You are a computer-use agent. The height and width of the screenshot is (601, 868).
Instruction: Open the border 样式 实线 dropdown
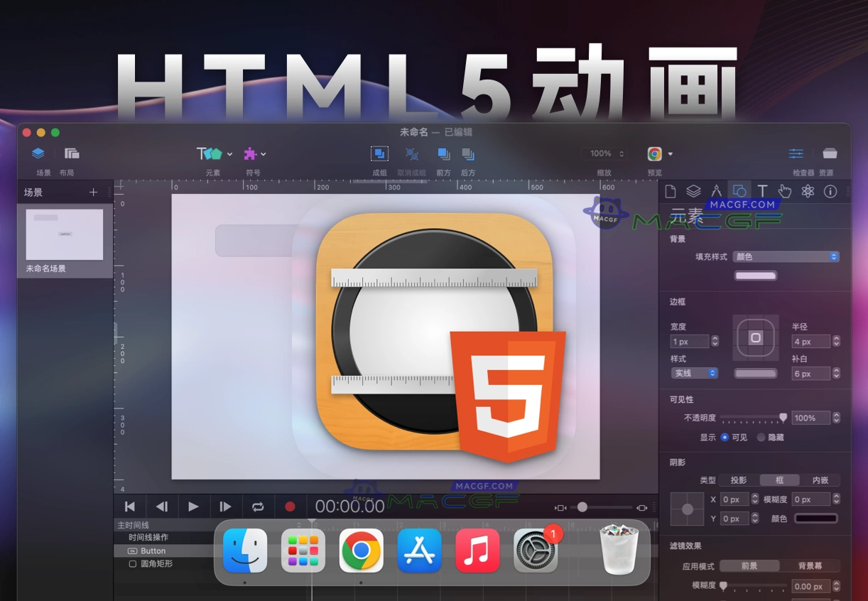[x=694, y=373]
